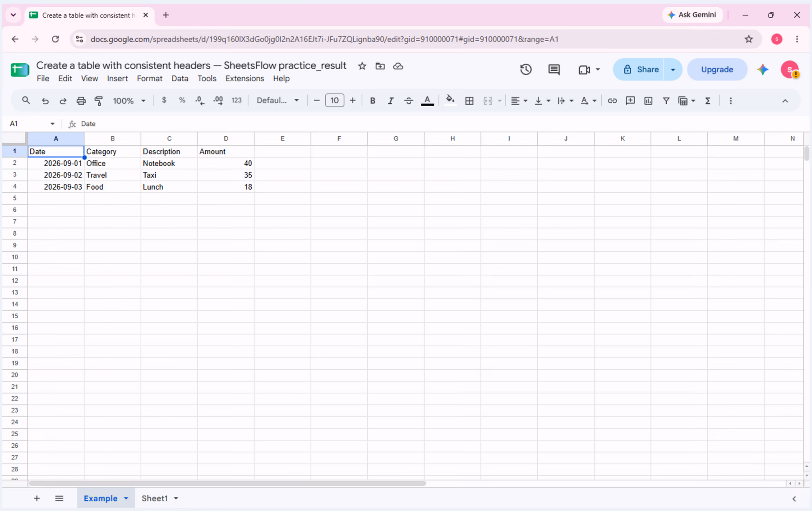Format as currency with dollar icon
The width and height of the screenshot is (812, 511).
(x=164, y=100)
